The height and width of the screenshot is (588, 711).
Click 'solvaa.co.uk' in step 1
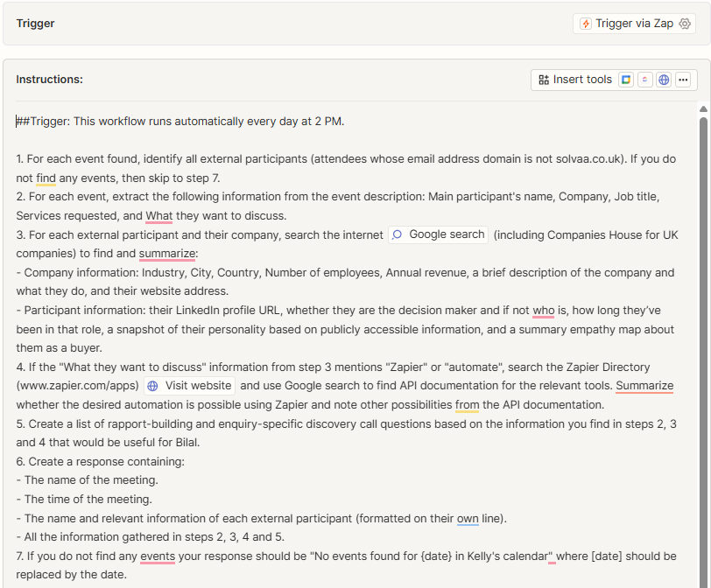(588, 159)
